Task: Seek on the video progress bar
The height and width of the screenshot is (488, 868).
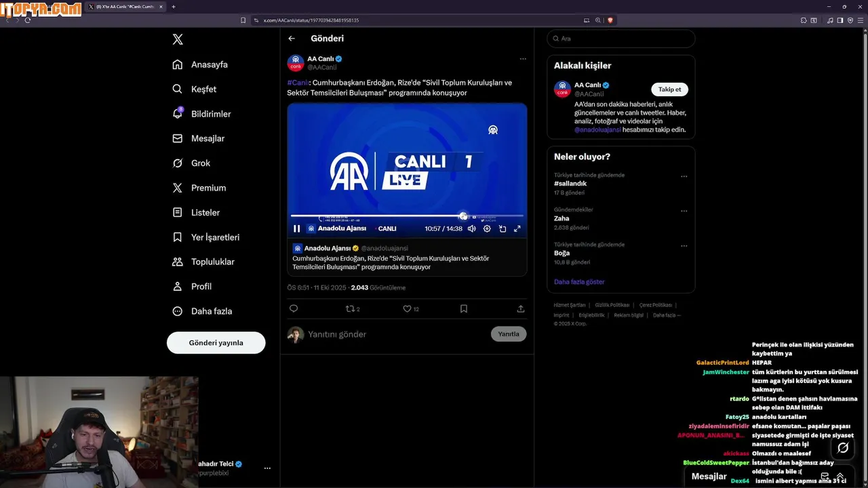Action: click(x=407, y=216)
